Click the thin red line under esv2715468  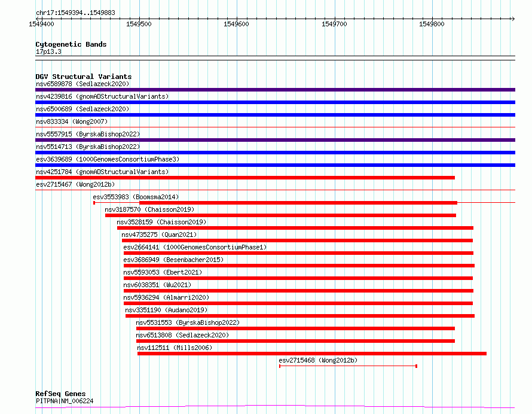click(x=348, y=366)
